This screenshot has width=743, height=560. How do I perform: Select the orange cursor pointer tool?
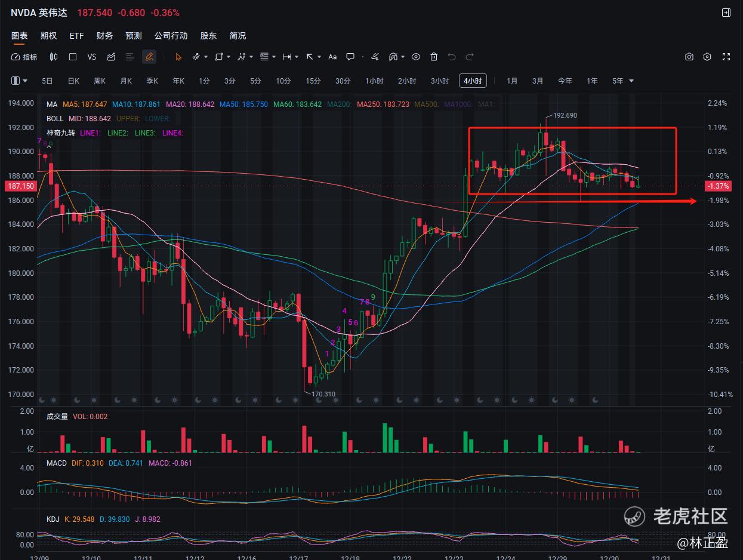tap(178, 57)
